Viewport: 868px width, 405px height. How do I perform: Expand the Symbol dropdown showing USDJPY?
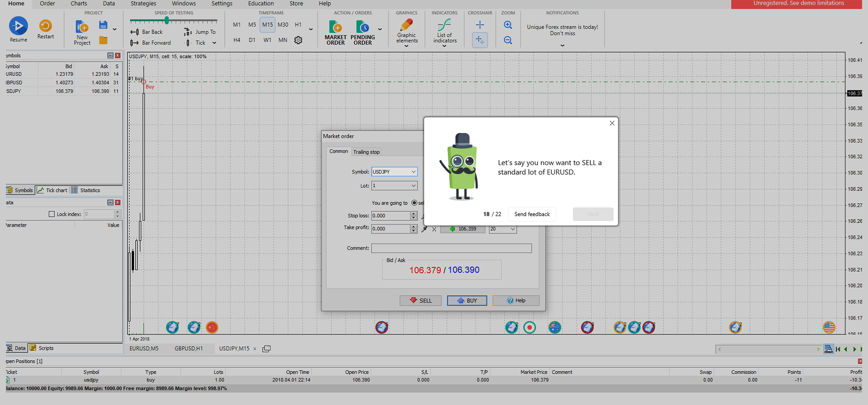pyautogui.click(x=413, y=172)
